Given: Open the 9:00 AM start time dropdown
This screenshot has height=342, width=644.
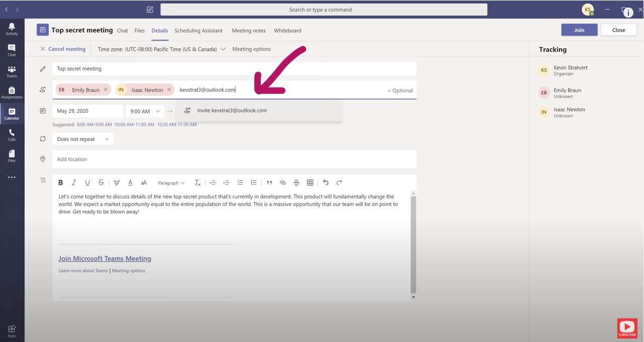Looking at the screenshot, I should 145,111.
